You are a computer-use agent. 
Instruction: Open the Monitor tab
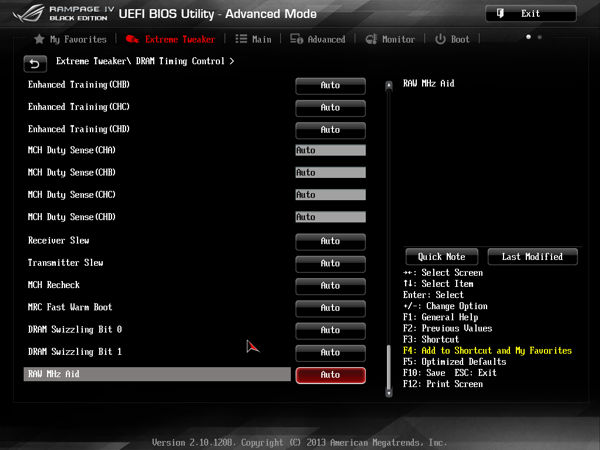pos(390,39)
